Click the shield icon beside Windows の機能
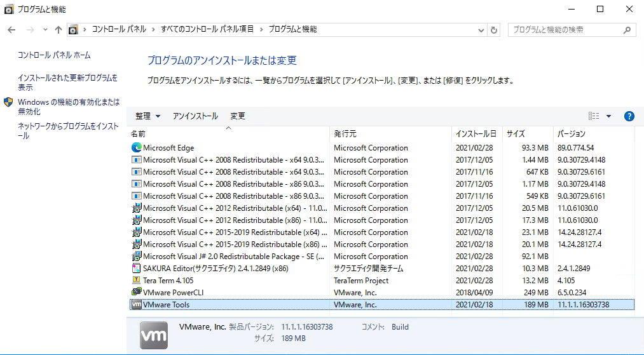This screenshot has height=355, width=644. click(8, 102)
